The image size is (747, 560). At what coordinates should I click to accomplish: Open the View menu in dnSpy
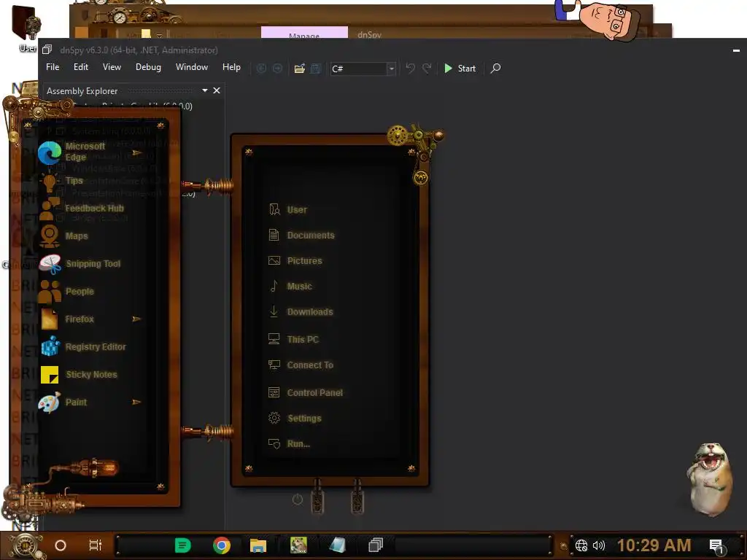tap(112, 67)
